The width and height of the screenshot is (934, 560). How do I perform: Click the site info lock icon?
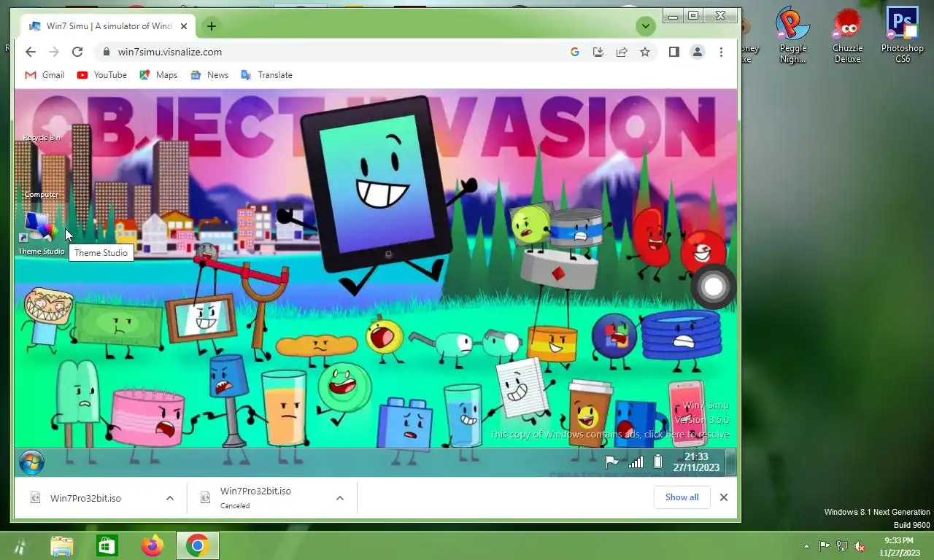tap(107, 52)
